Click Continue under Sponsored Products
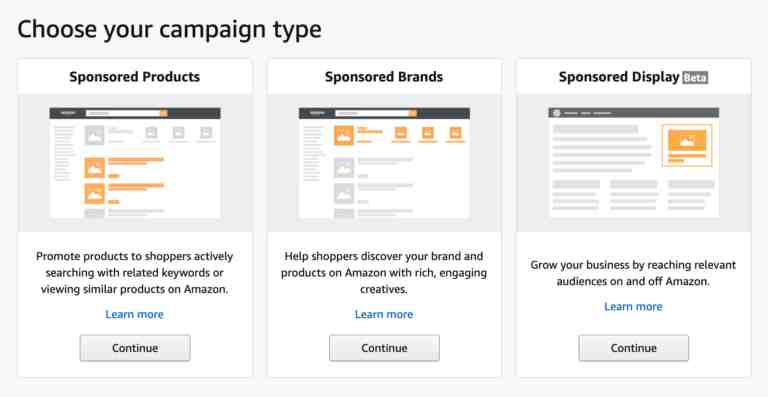The height and width of the screenshot is (397, 768). tap(135, 348)
